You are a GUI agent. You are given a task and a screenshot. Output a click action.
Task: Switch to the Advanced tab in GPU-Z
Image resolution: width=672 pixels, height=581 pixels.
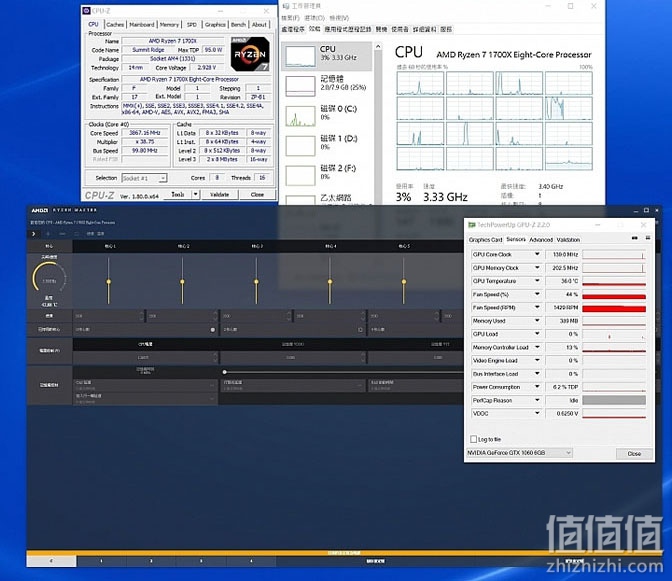541,240
